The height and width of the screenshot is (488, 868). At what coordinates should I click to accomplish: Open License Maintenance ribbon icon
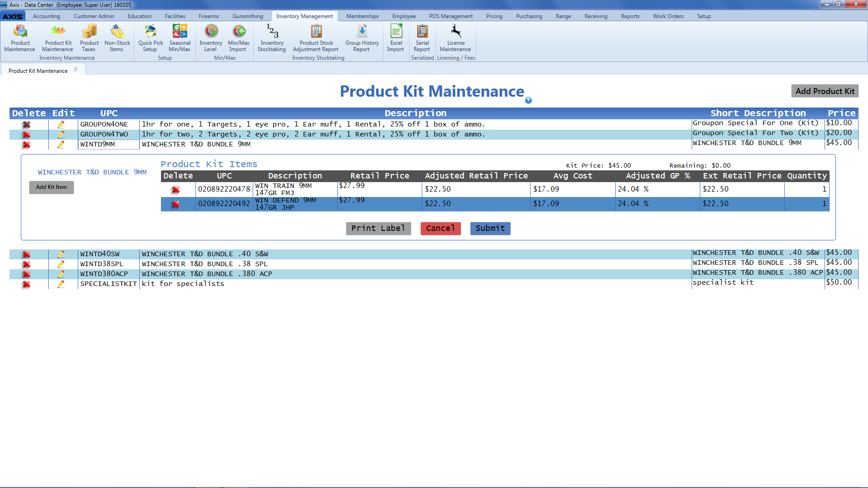455,38
